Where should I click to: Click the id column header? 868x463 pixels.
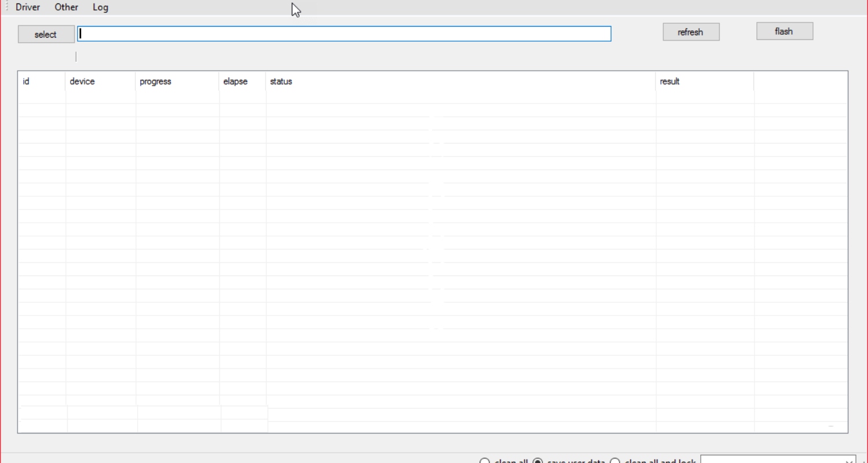pos(42,81)
